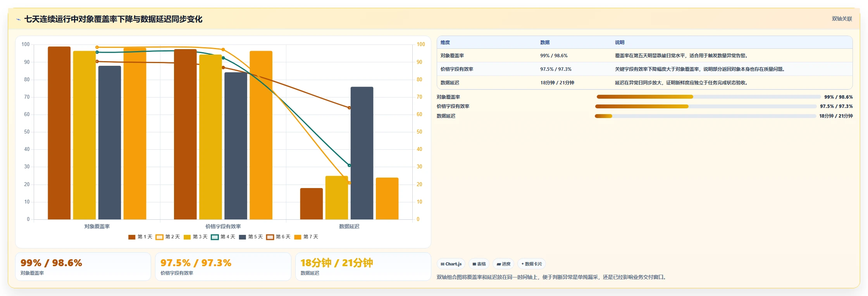Image resolution: width=868 pixels, height=296 pixels.
Task: Click the brown 第1天 bar under 价格字段有效率
Action: click(x=185, y=134)
